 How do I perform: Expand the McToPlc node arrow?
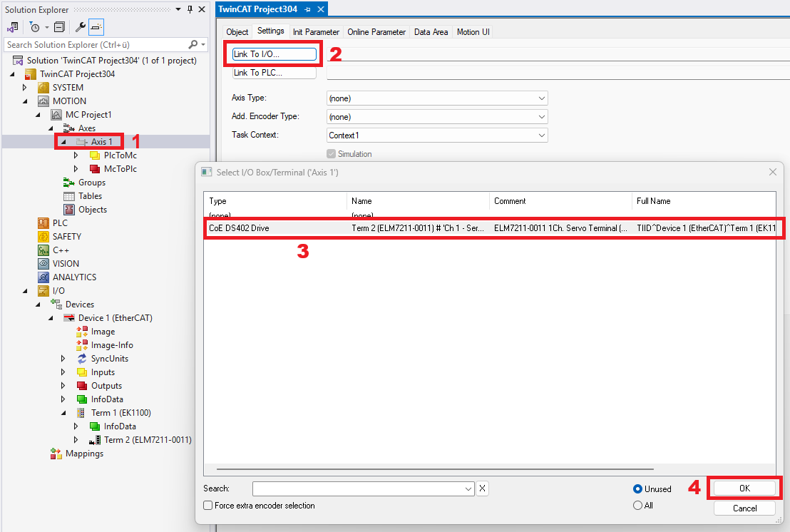[76, 169]
